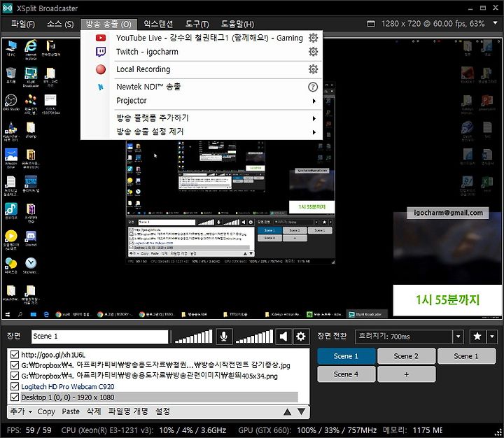Click the XSplit Broadcaster logo icon
The height and width of the screenshot is (438, 504).
[x=8, y=8]
